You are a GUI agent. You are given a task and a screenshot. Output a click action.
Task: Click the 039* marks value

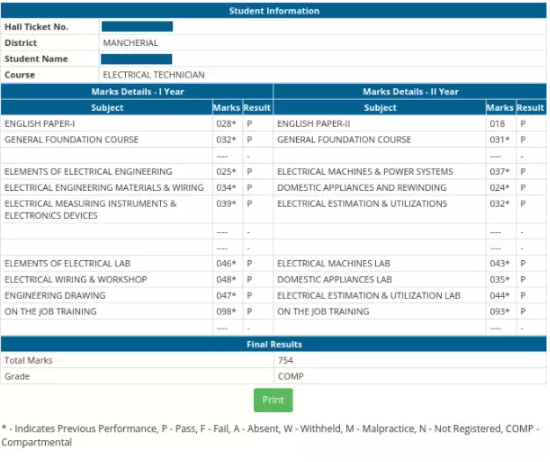click(x=226, y=203)
